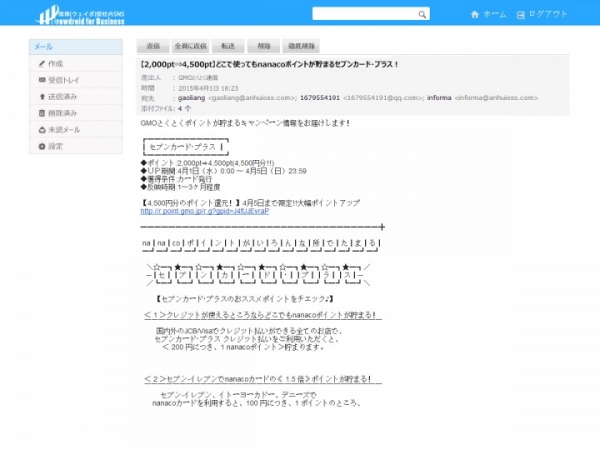Click heading <2>セブン-イレブンでnanacoカード
Viewport: 600px width, 450px height.
263,379
